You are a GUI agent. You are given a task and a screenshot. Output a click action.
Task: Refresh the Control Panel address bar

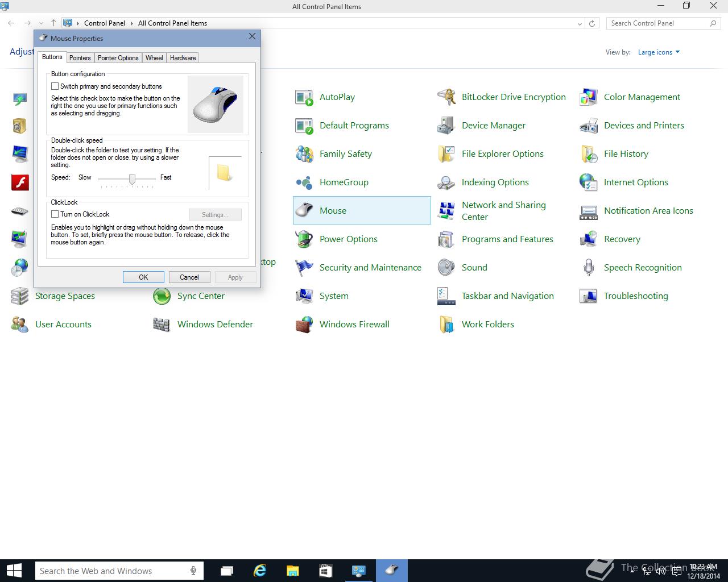tap(592, 23)
